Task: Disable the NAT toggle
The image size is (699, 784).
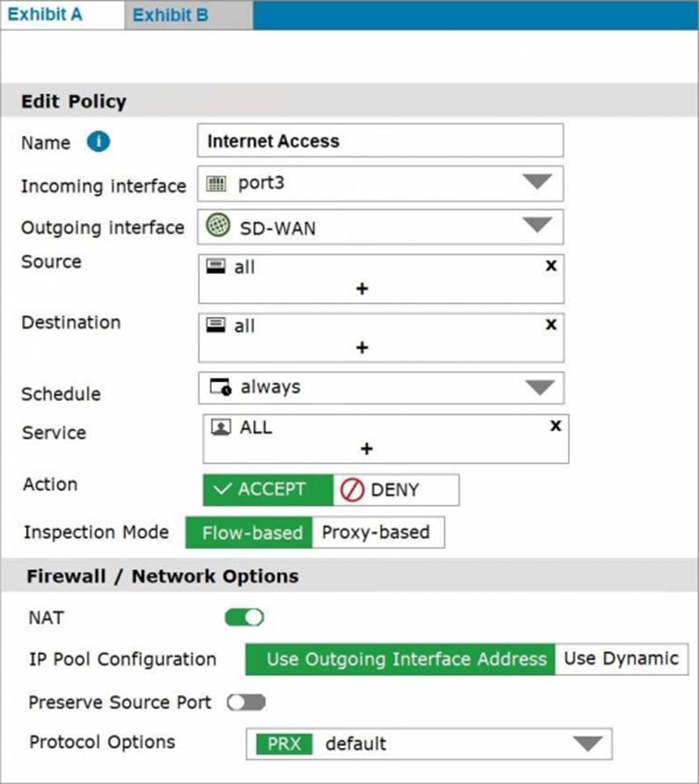Action: (245, 618)
